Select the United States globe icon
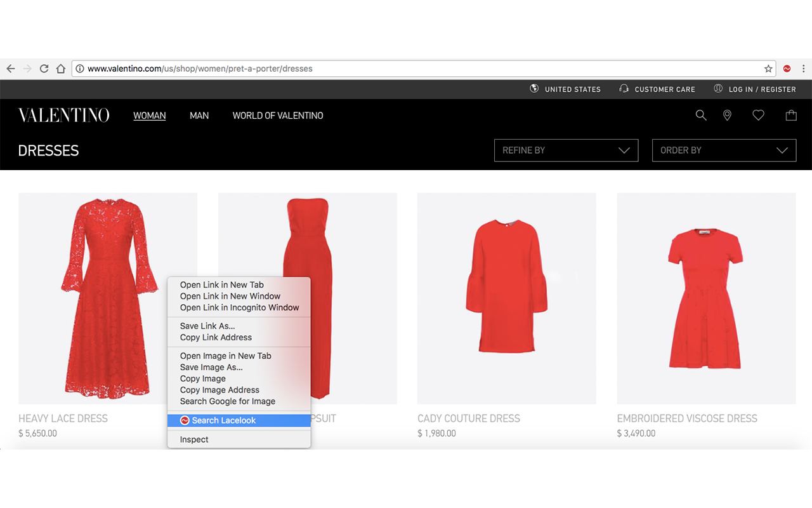The height and width of the screenshot is (508, 812). 534,89
